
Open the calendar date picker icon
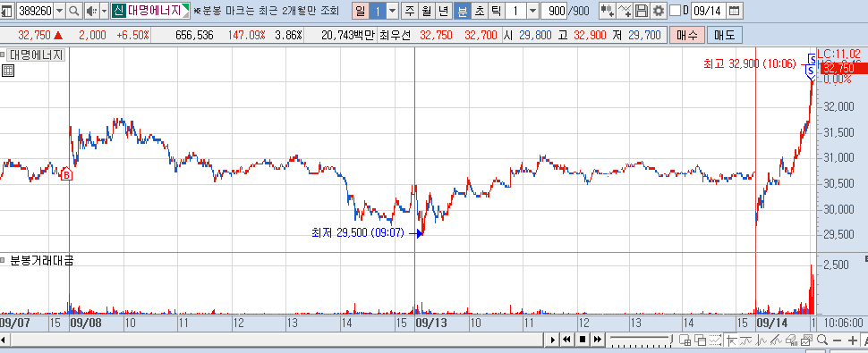click(734, 11)
